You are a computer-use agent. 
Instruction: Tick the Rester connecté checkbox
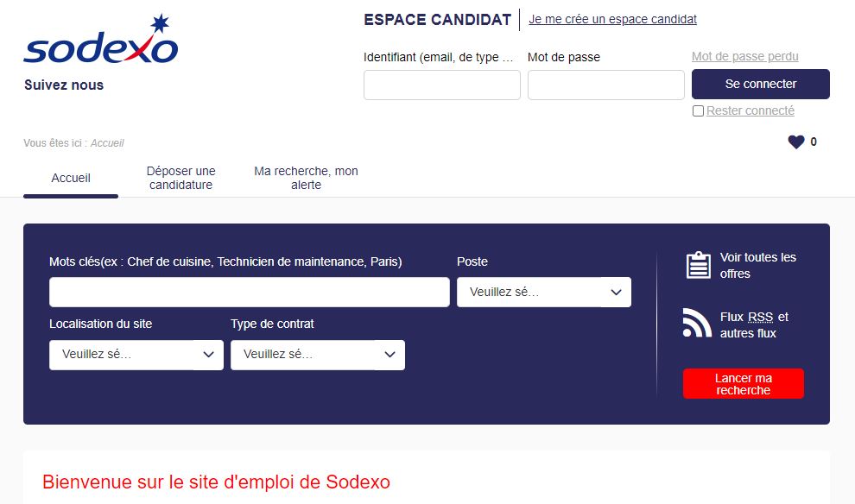point(698,111)
